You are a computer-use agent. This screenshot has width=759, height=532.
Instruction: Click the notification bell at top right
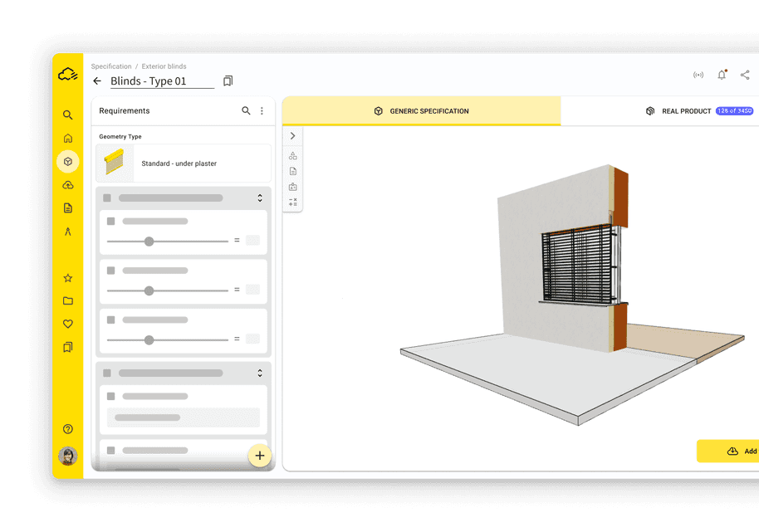tap(722, 75)
